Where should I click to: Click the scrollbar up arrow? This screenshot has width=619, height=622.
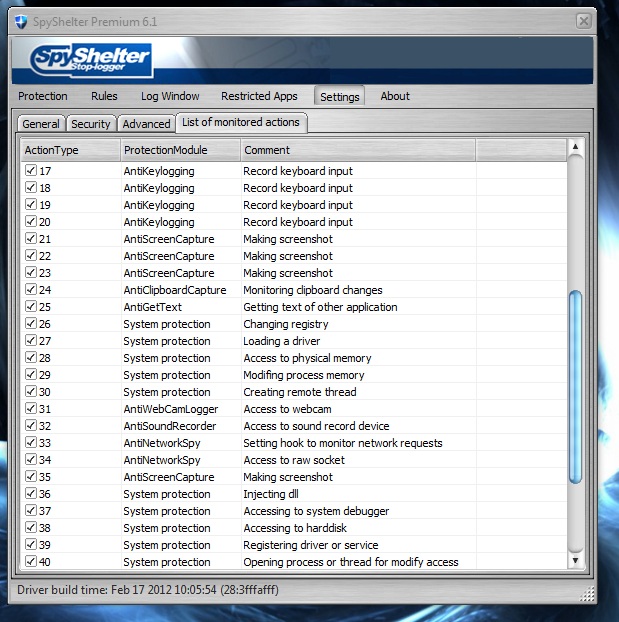(x=575, y=147)
